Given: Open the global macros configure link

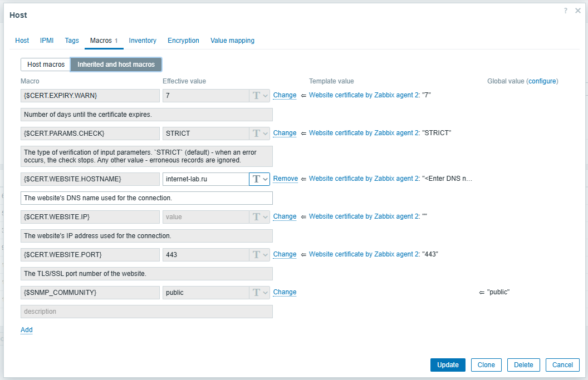Looking at the screenshot, I should pos(542,81).
